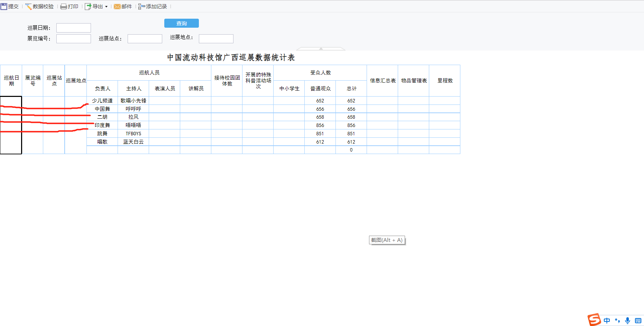The height and width of the screenshot is (326, 644).
Task: Select the 歌唱小先锋 cell
Action: (134, 101)
